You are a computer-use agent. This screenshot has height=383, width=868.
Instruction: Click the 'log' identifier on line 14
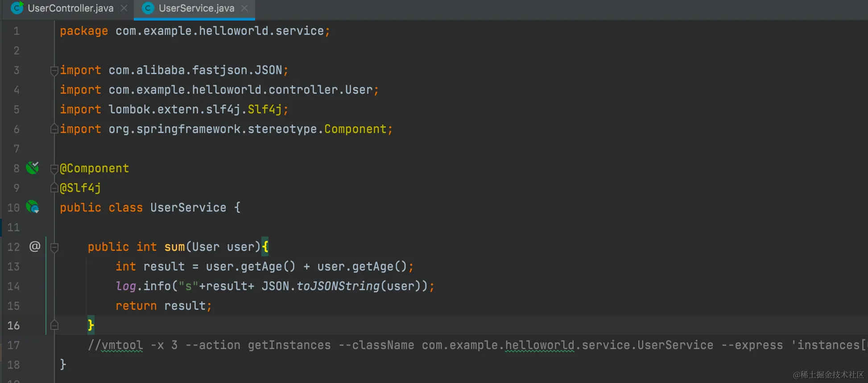click(126, 286)
